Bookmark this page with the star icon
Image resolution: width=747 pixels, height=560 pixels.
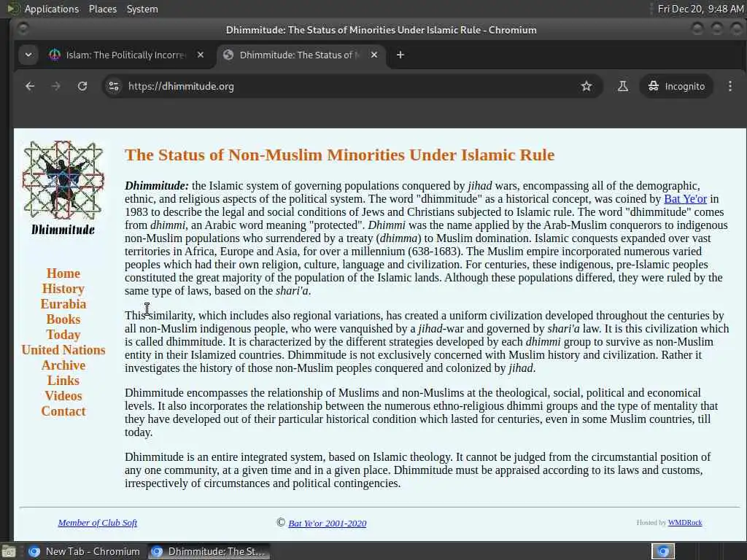tap(587, 86)
